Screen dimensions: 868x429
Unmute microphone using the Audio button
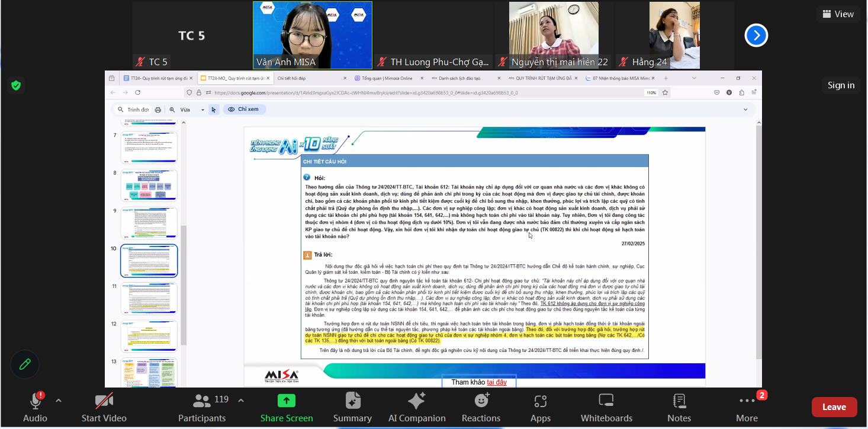(35, 407)
